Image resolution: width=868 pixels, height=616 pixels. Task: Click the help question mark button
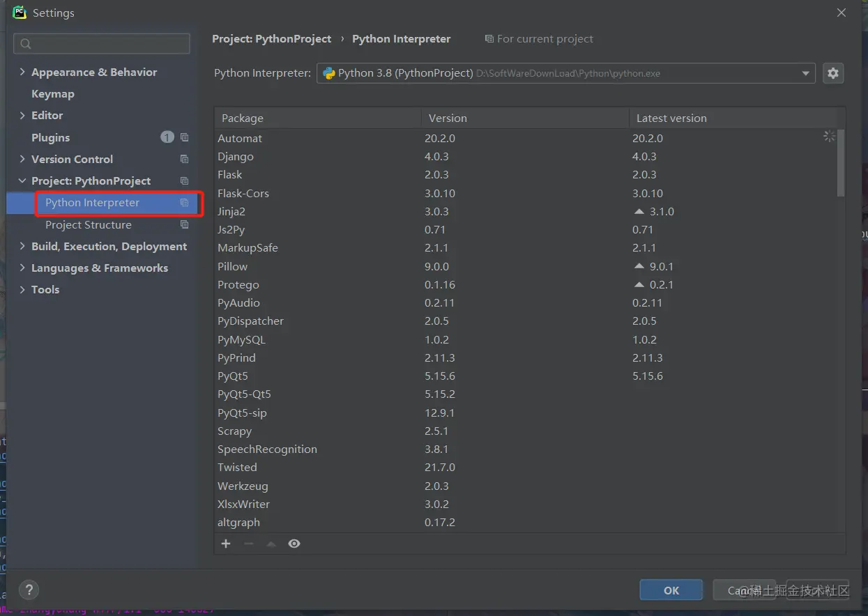click(x=29, y=590)
